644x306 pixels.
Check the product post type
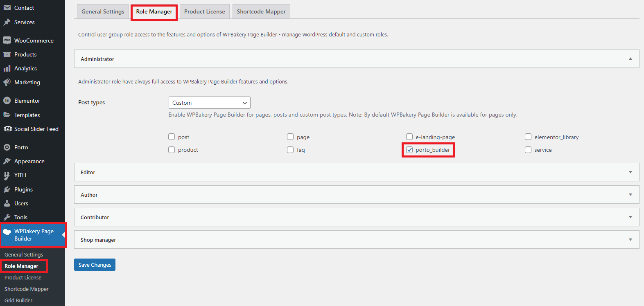pyautogui.click(x=172, y=150)
